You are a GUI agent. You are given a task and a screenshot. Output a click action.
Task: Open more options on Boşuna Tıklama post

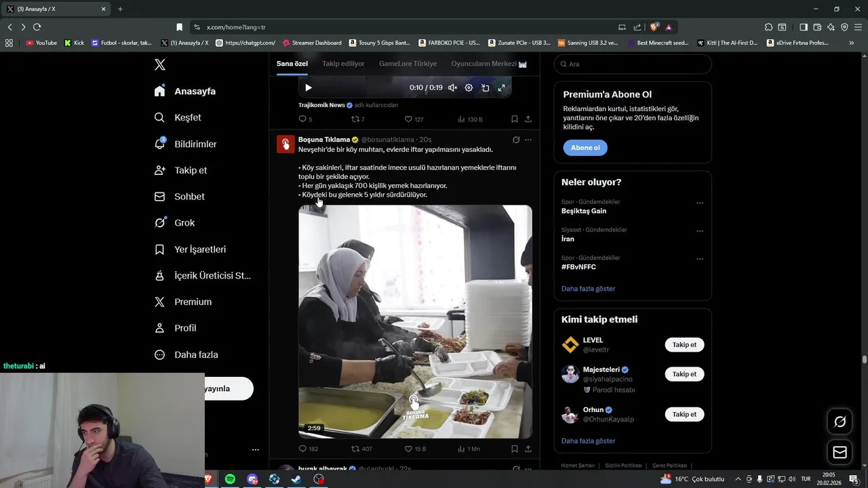(x=528, y=140)
